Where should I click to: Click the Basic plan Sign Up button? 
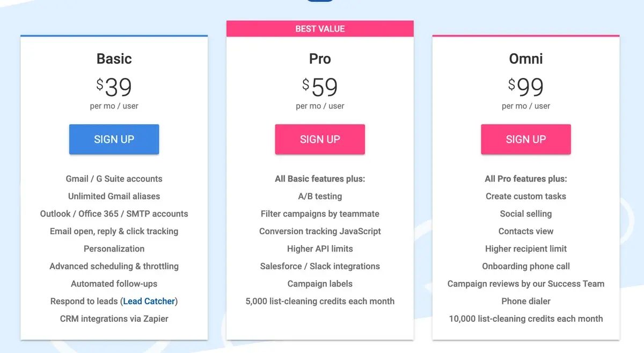pyautogui.click(x=114, y=140)
